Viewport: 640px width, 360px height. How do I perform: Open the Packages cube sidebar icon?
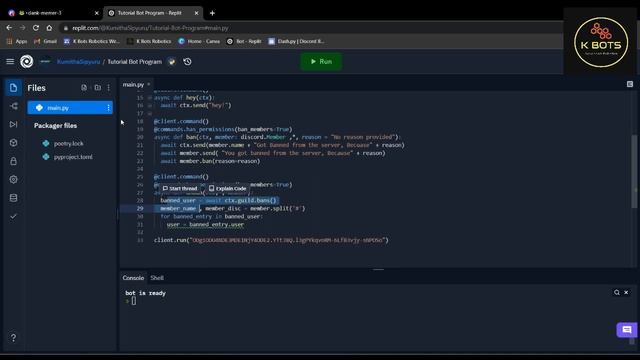tap(13, 142)
